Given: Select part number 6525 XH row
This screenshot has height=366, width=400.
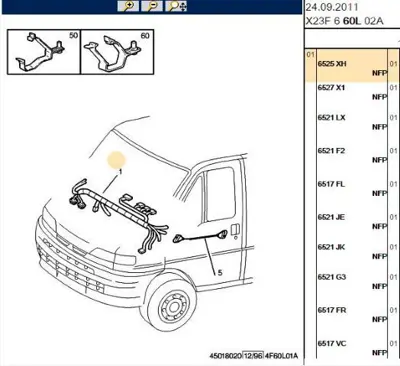Looking at the screenshot, I should click(x=352, y=66).
